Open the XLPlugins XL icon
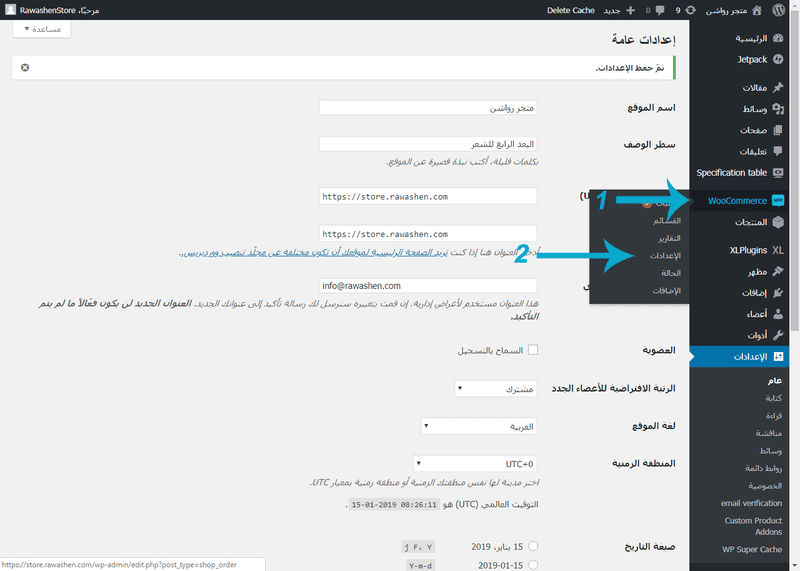This screenshot has width=800, height=571. [x=778, y=250]
